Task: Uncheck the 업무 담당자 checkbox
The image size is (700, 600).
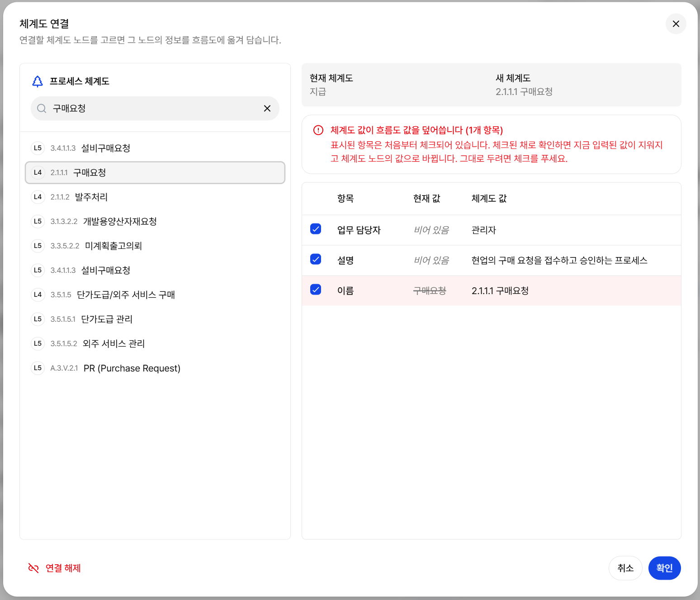Action: click(x=316, y=229)
